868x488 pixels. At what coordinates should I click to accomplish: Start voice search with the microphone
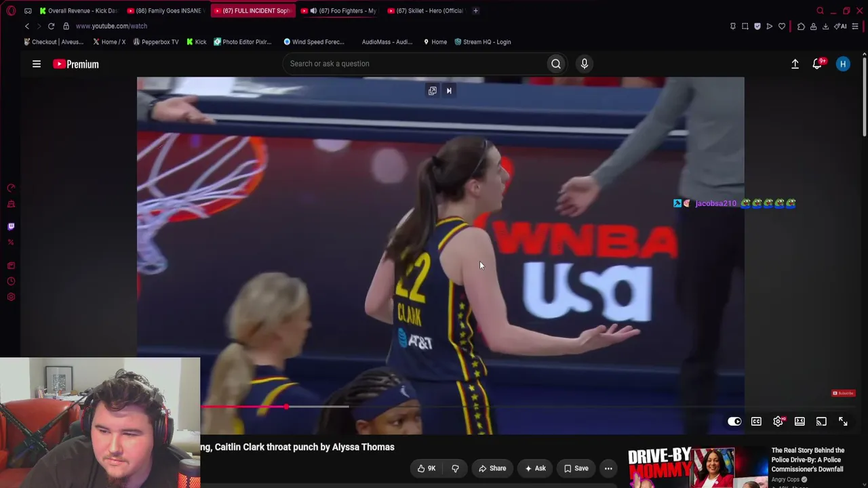point(585,64)
